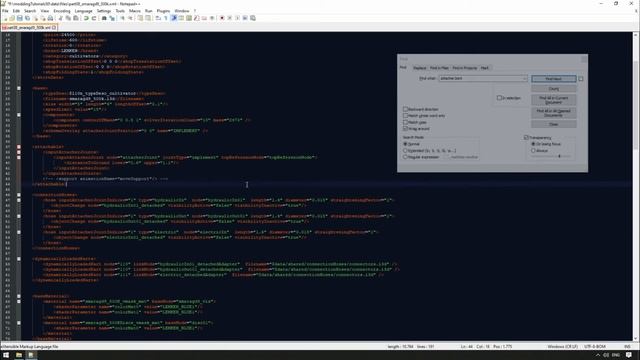Select Normal search mode radio
This screenshot has height=360, width=640.
click(x=405, y=144)
